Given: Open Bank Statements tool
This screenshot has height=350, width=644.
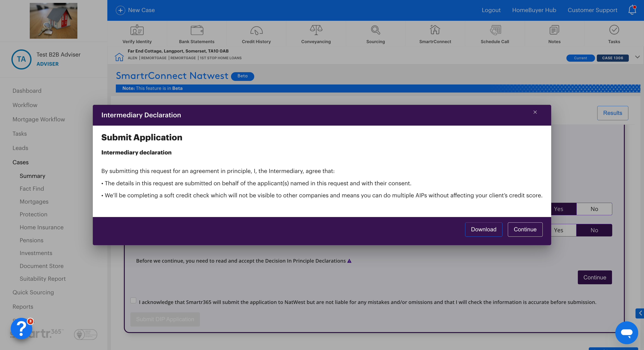Looking at the screenshot, I should [x=197, y=34].
